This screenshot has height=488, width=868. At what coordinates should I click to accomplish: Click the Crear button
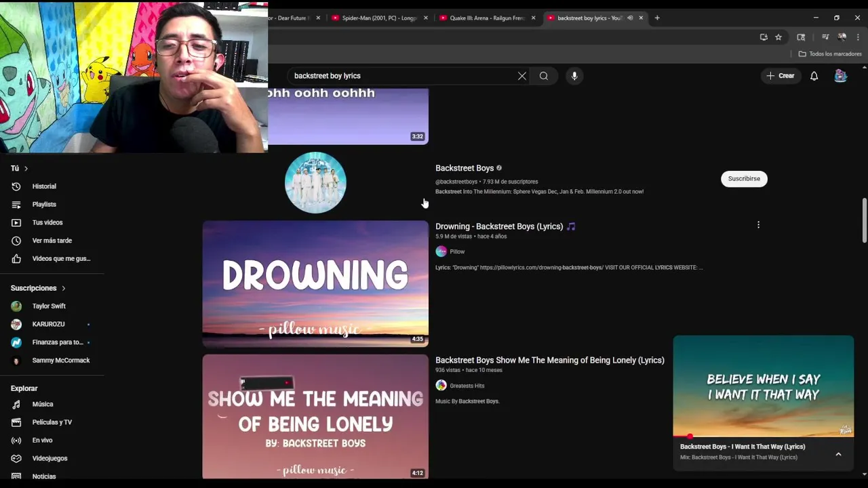pos(780,76)
